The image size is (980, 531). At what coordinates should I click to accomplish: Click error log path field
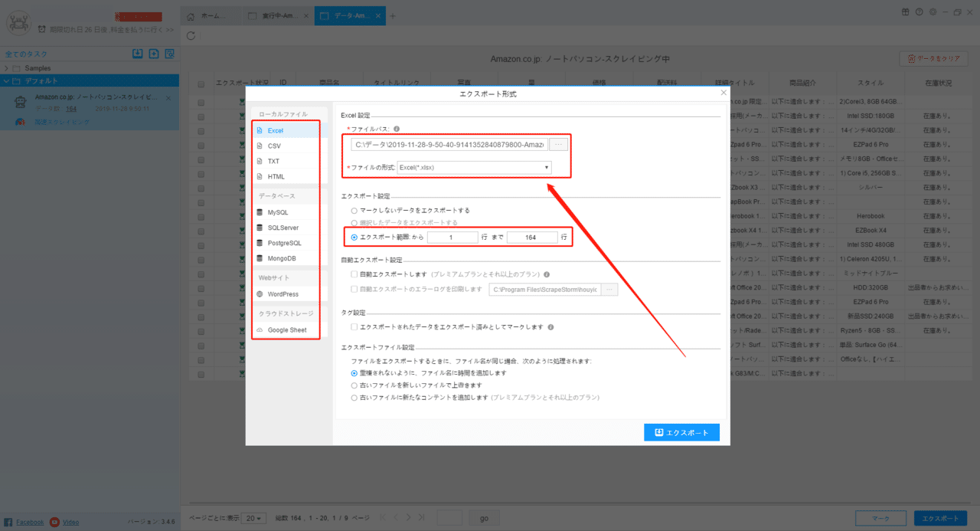click(x=544, y=290)
